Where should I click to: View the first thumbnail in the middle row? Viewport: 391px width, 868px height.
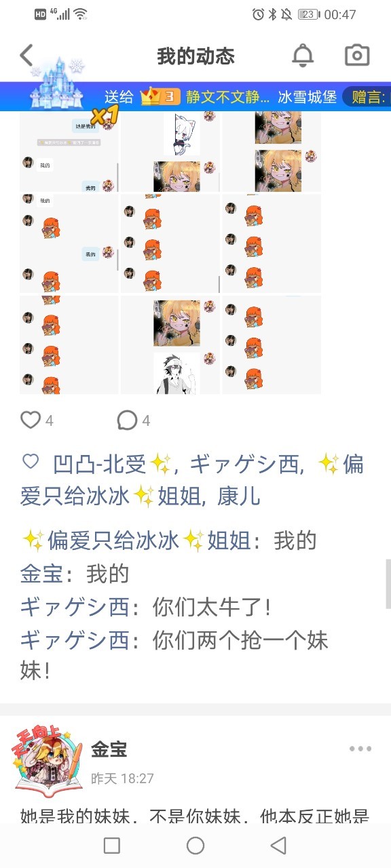[69, 243]
